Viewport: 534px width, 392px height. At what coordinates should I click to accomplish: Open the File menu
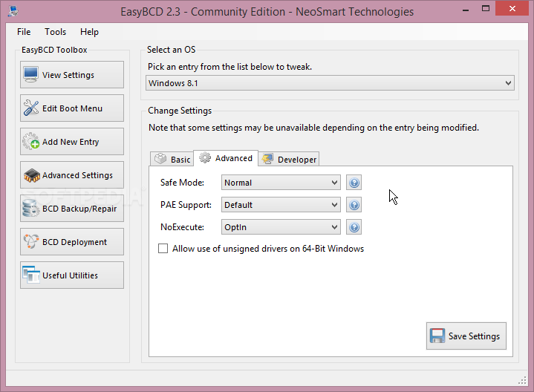[24, 32]
